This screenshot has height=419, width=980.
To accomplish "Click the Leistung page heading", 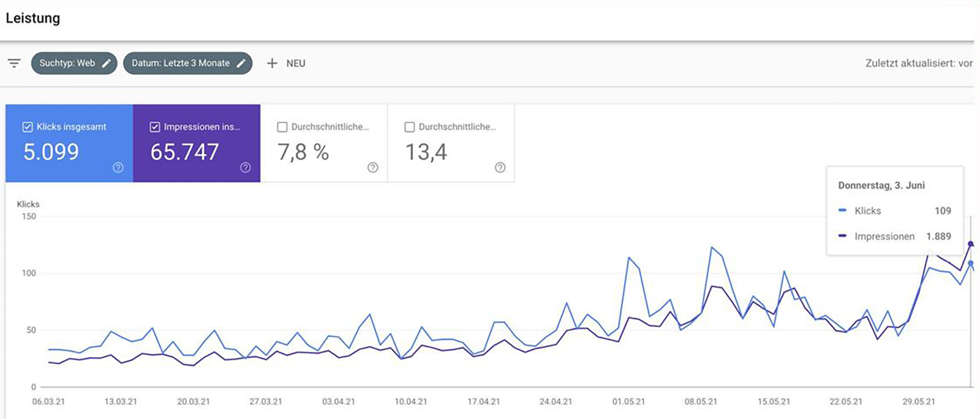I will [33, 18].
